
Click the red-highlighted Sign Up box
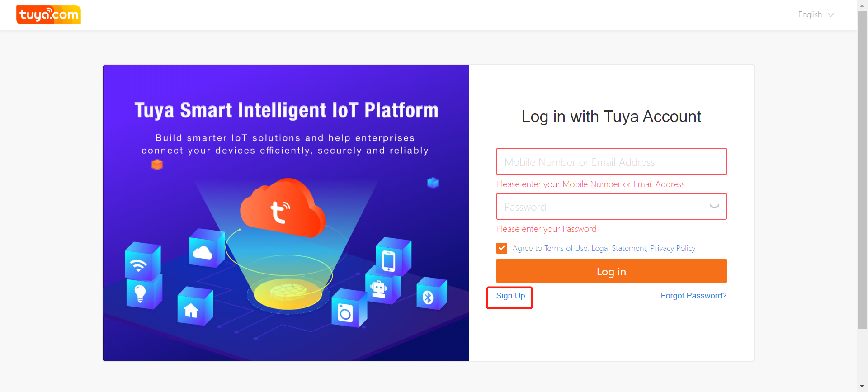click(509, 298)
